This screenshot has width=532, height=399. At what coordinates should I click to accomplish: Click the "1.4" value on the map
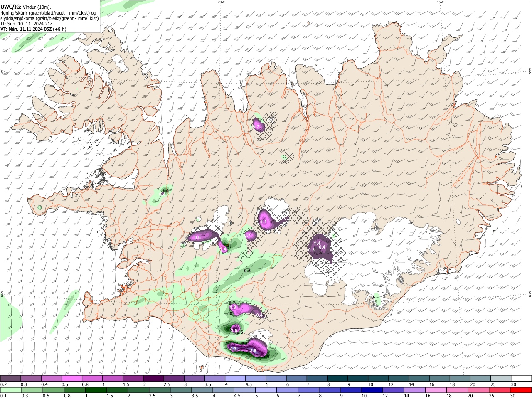tap(223, 249)
